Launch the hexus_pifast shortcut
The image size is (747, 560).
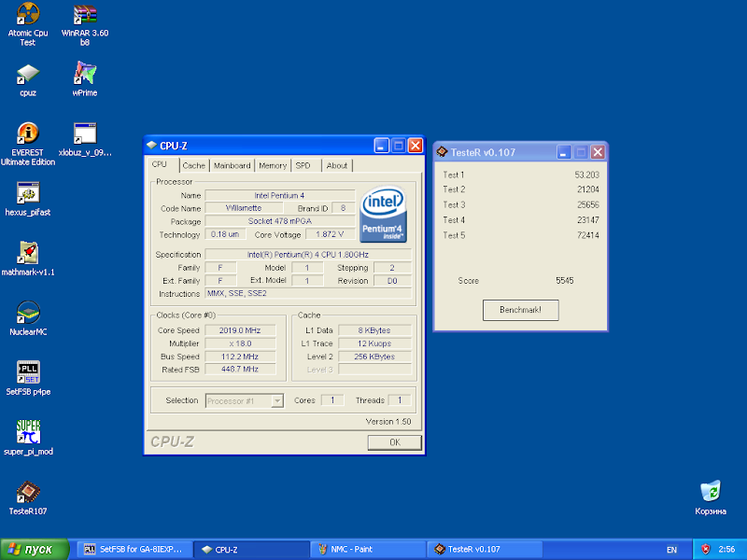coord(27,193)
